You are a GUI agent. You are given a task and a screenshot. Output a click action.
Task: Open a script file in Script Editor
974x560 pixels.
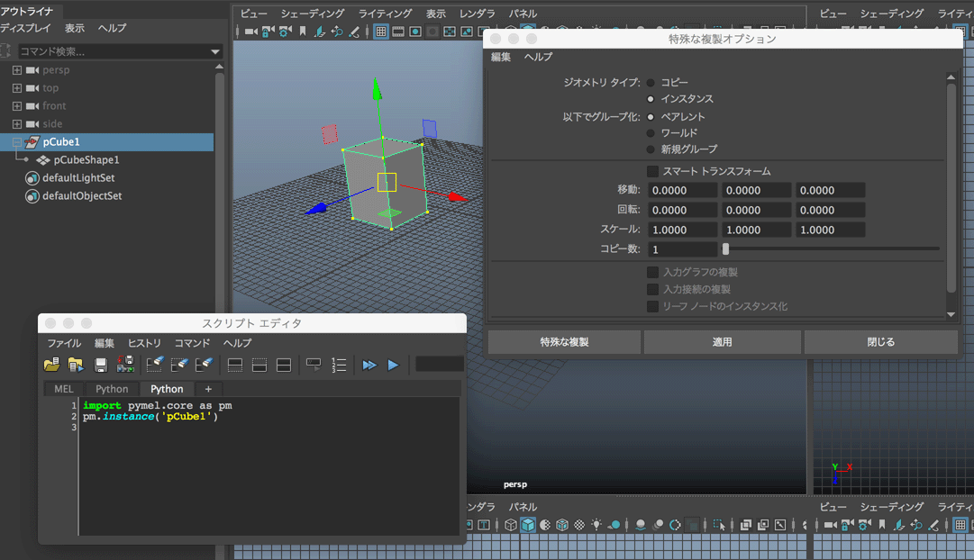pyautogui.click(x=51, y=365)
